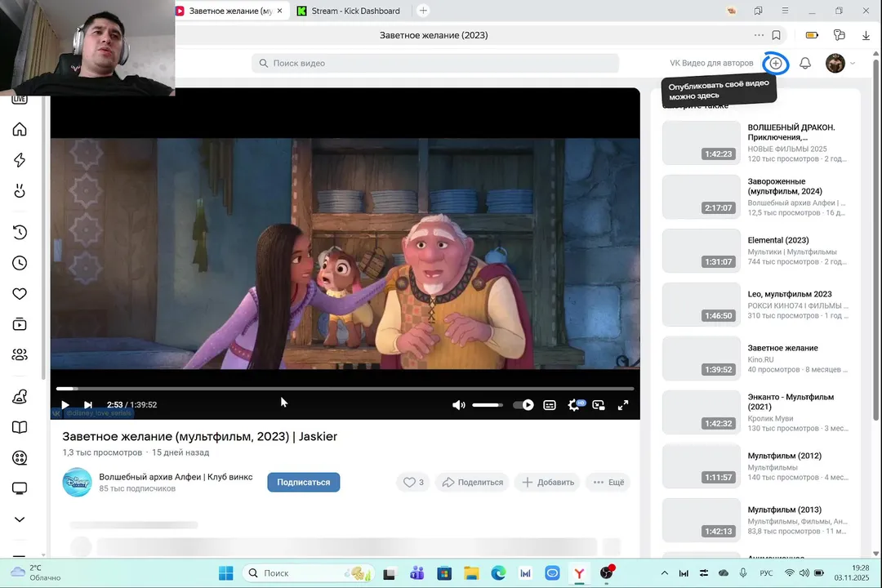Play the video with the play button
The image size is (882, 588).
pyautogui.click(x=65, y=404)
